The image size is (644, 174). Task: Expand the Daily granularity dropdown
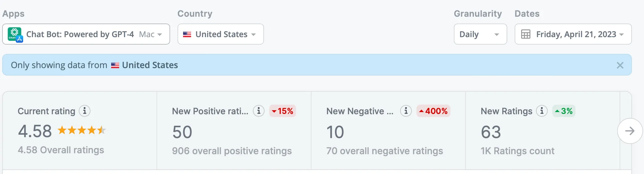(480, 34)
